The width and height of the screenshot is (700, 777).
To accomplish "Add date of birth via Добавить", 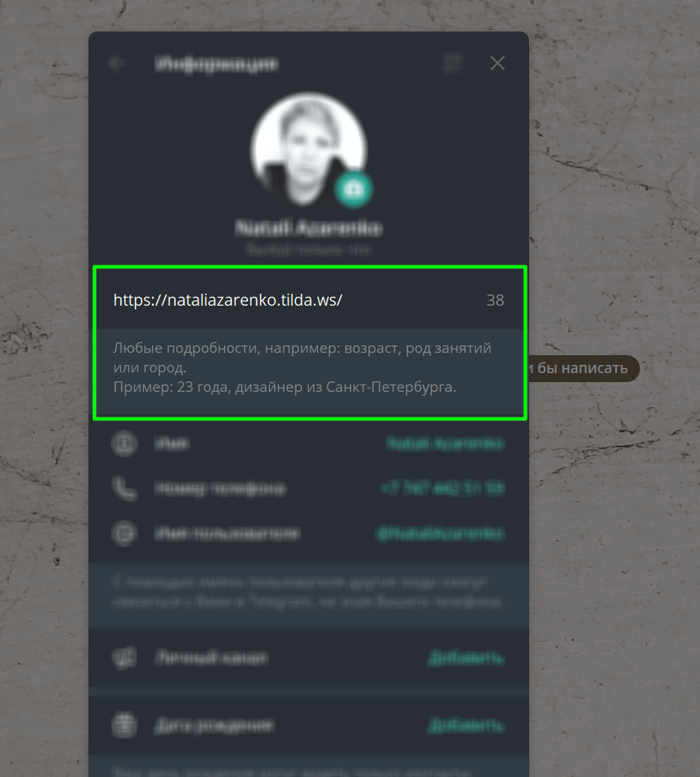I will pyautogui.click(x=466, y=725).
